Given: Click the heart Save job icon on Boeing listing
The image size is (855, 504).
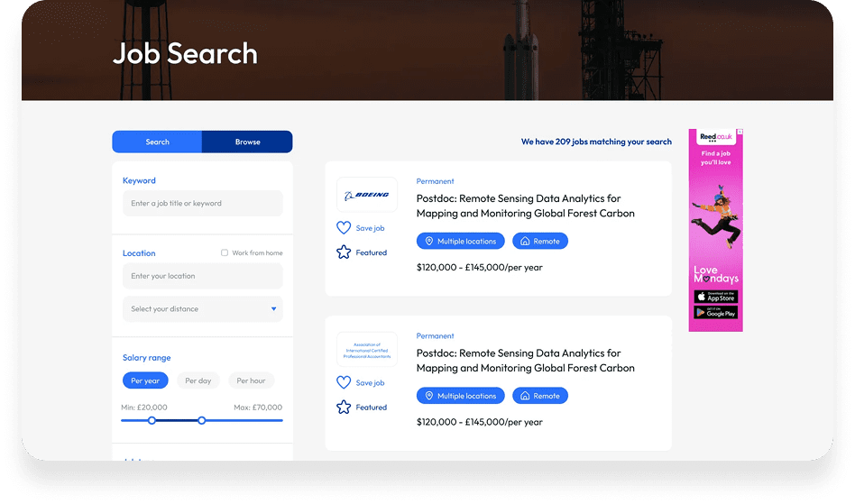Looking at the screenshot, I should (344, 228).
